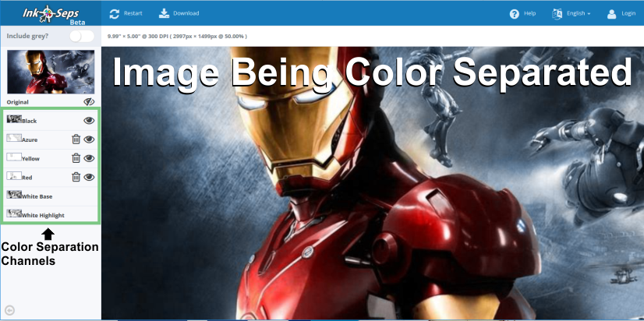Open the English language dropdown
Screen dimensions: 644x321
click(x=579, y=13)
